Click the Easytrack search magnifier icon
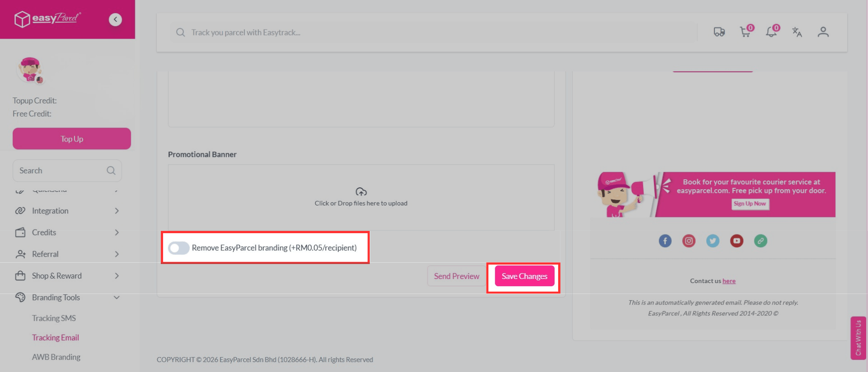Screen dimensions: 868x372 click(180, 33)
